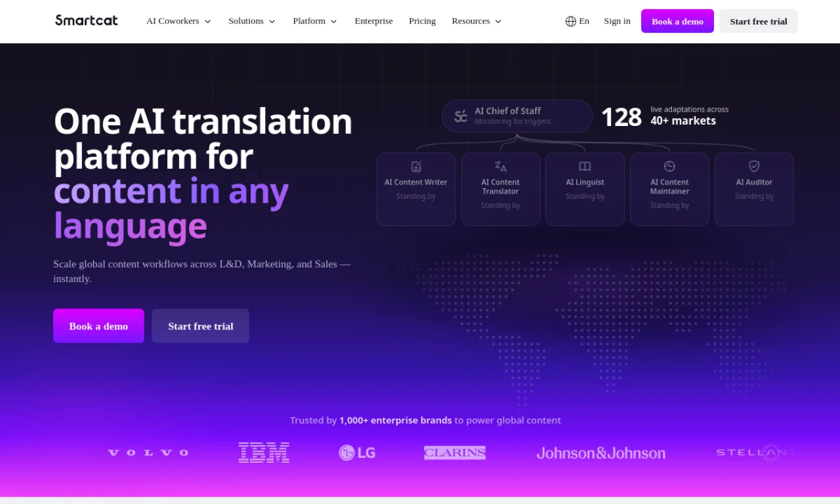
Task: Expand the AI Coworkers chevron
Action: click(207, 22)
